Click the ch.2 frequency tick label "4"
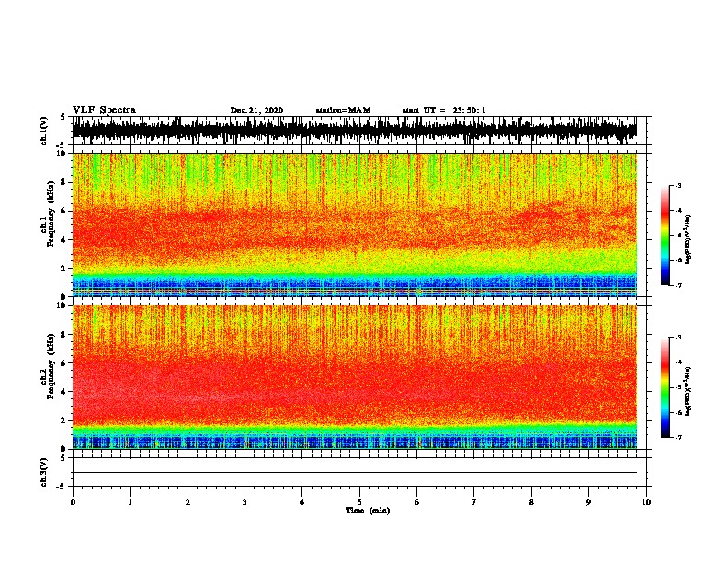Image resolution: width=728 pixels, height=563 pixels. (63, 392)
